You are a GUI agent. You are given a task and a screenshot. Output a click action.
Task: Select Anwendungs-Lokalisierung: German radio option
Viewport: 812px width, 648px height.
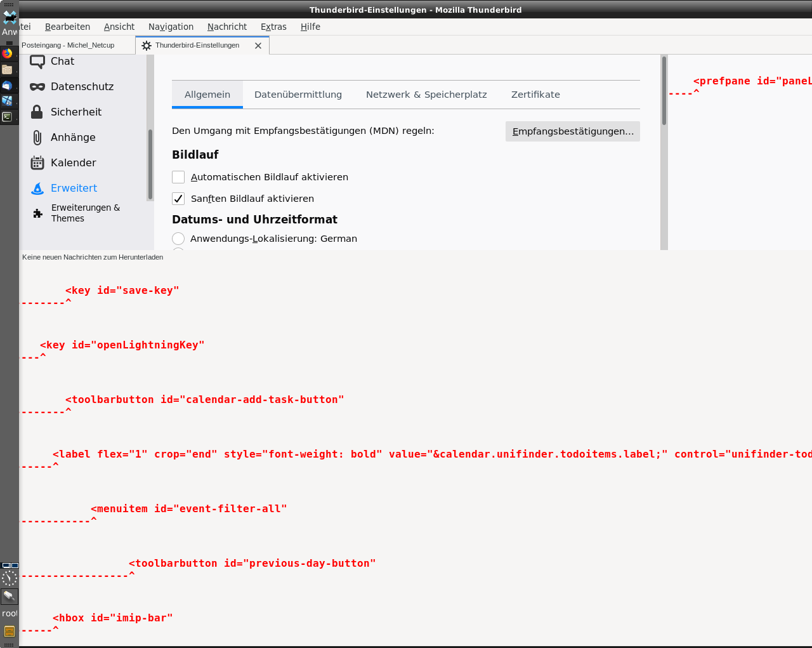(178, 239)
